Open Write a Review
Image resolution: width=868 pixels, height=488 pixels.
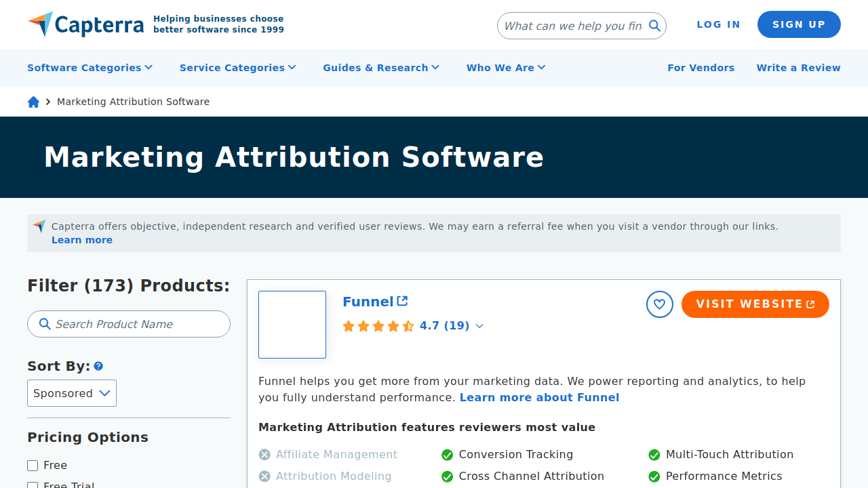pyautogui.click(x=799, y=68)
